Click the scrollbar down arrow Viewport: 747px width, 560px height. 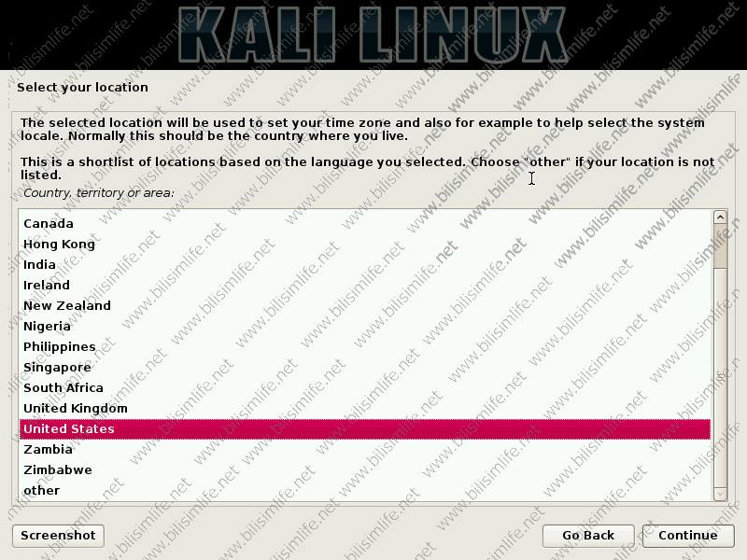(720, 494)
